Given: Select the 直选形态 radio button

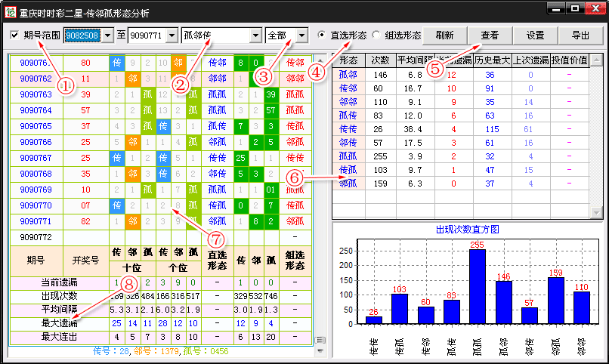Looking at the screenshot, I should tap(322, 35).
